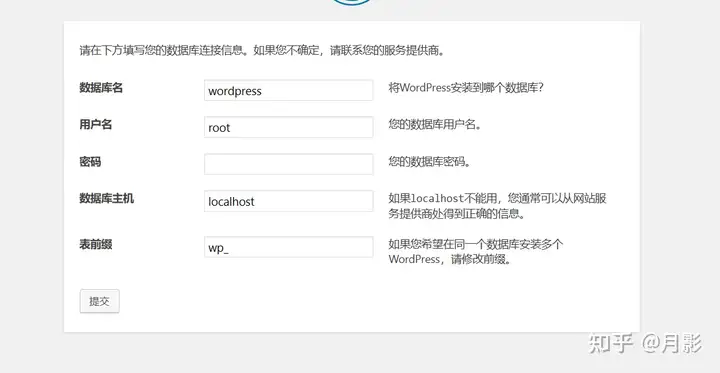The width and height of the screenshot is (720, 373).
Task: Click the 用户名 input field containing root
Action: click(288, 127)
